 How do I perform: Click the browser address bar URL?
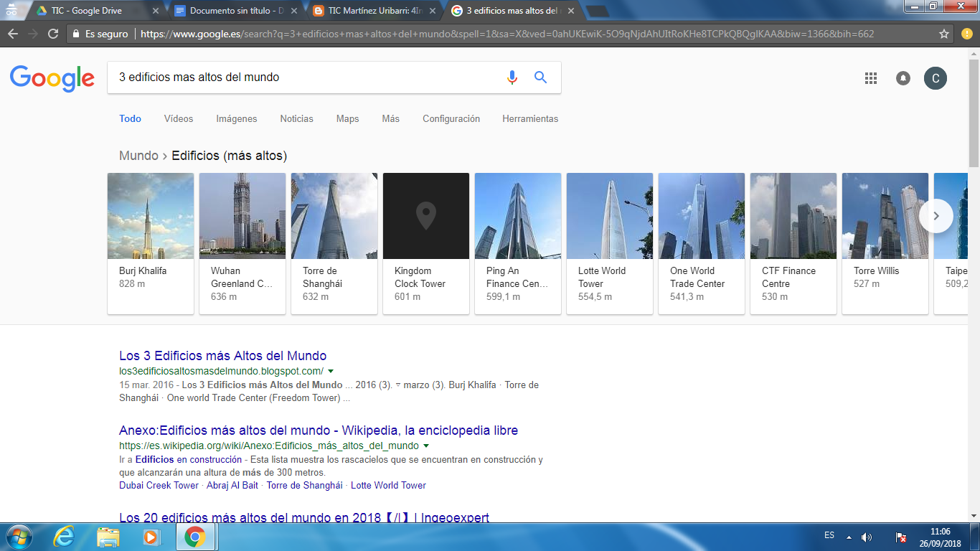507,34
